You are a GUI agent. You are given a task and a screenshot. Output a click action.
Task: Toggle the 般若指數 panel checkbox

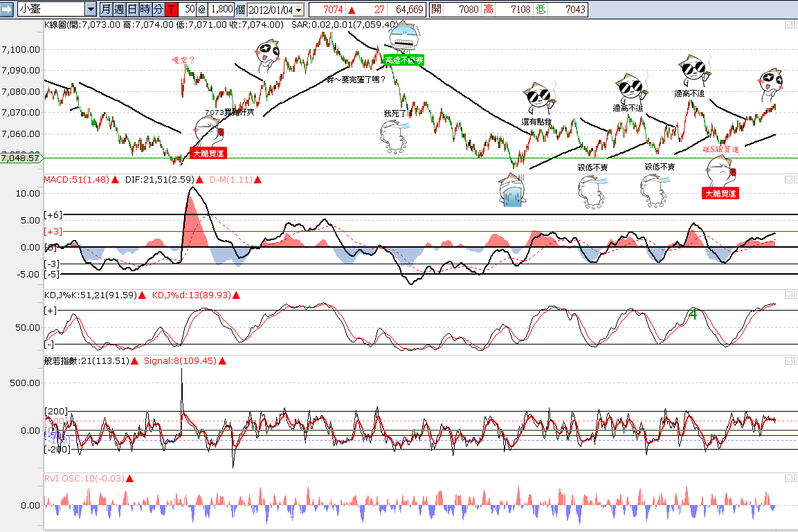(789, 361)
